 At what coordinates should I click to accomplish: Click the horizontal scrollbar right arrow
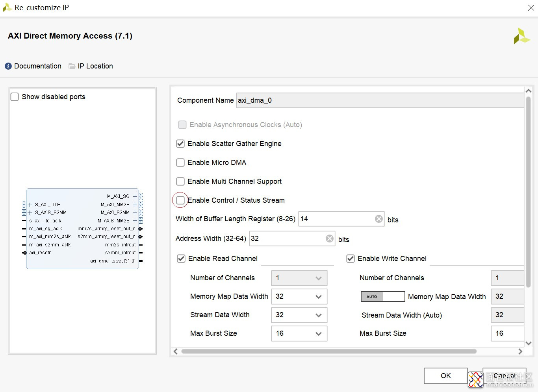(520, 351)
